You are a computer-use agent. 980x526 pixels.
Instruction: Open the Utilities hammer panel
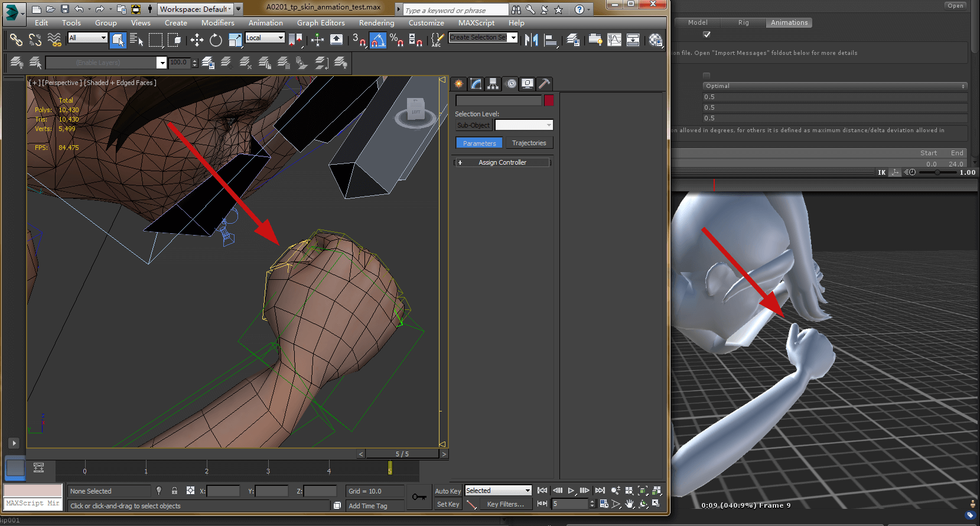[x=544, y=84]
